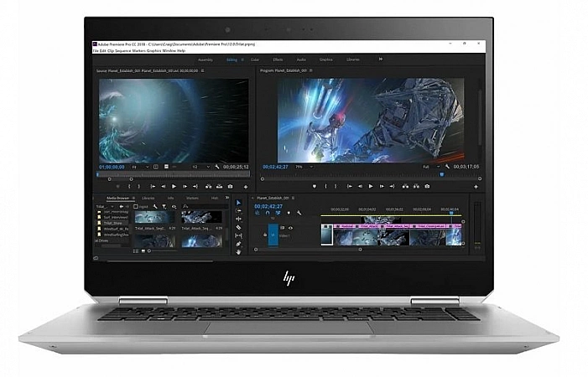Play the Program monitor preview

[372, 186]
